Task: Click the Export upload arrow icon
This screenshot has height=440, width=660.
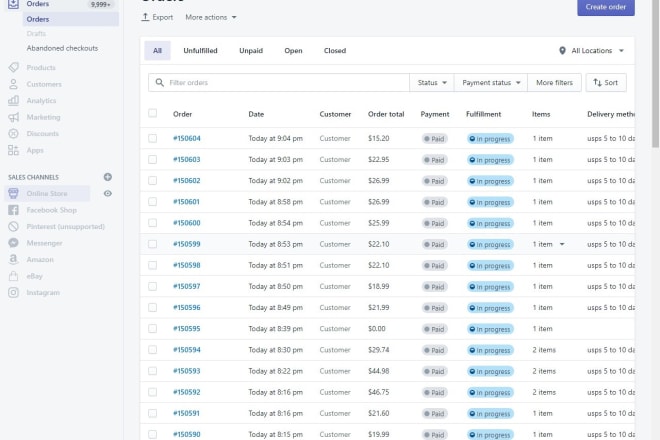Action: click(x=145, y=17)
